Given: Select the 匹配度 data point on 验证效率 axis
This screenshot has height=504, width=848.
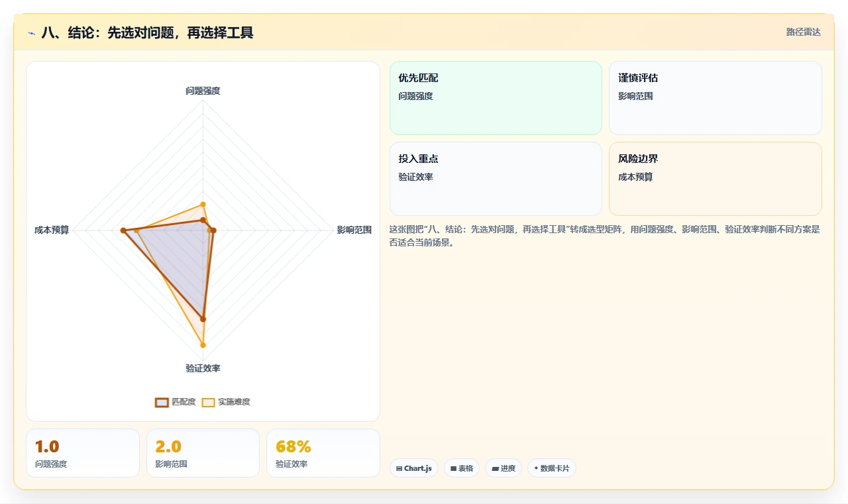Looking at the screenshot, I should pos(203,319).
